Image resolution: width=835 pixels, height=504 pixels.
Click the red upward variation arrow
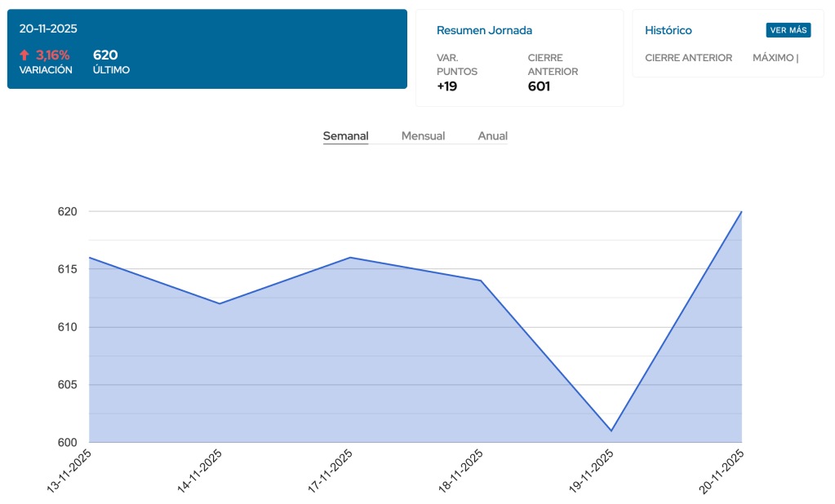click(x=24, y=55)
